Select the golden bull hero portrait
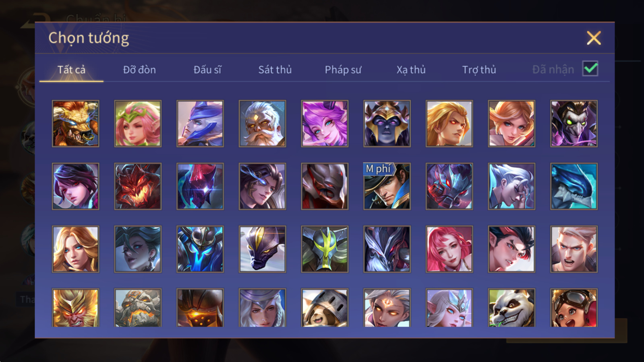 (x=75, y=123)
